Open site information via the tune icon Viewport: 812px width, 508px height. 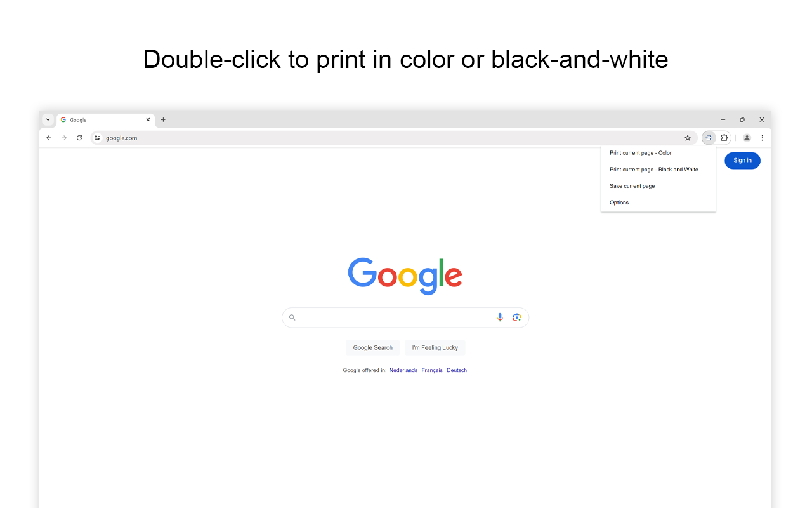pos(98,138)
